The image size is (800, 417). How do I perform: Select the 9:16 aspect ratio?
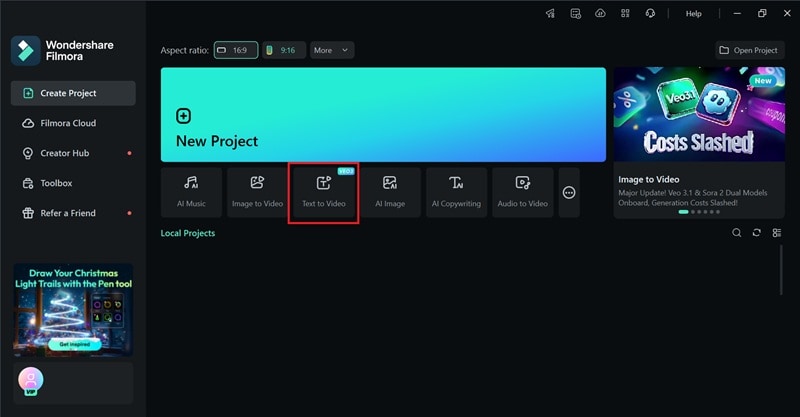click(x=284, y=50)
